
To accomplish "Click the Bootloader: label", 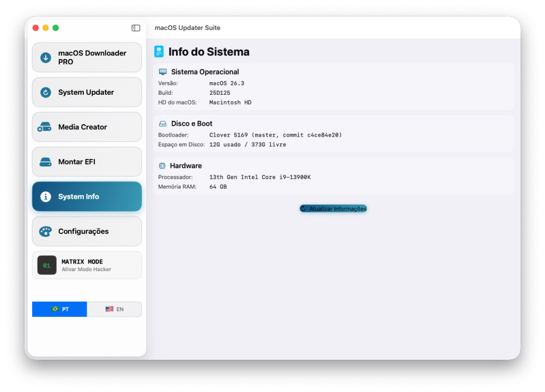I will pos(173,135).
